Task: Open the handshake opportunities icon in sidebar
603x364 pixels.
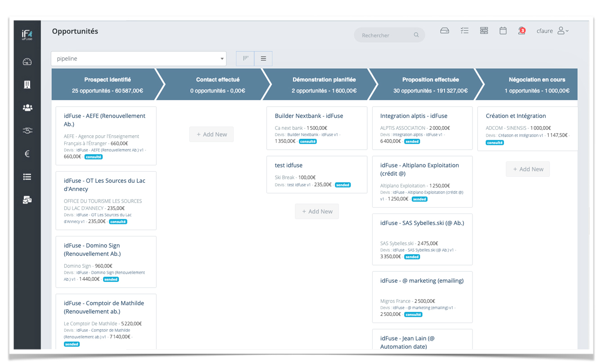Action: click(x=27, y=131)
